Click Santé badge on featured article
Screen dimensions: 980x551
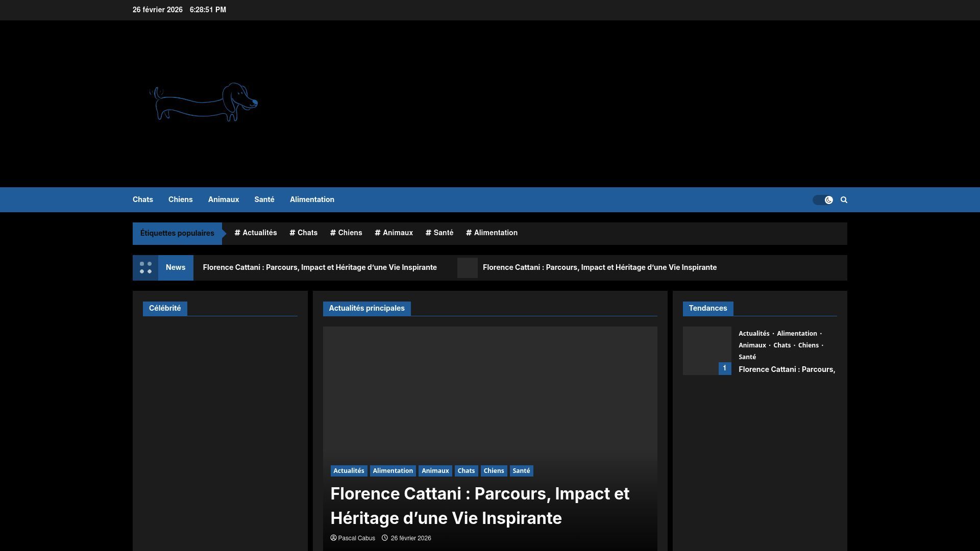(521, 471)
